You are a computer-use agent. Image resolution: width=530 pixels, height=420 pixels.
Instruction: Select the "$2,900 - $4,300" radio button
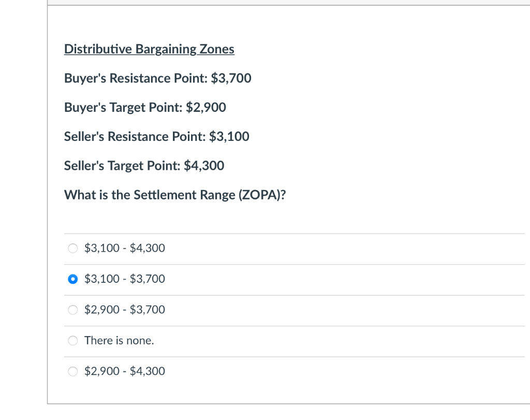pos(73,371)
